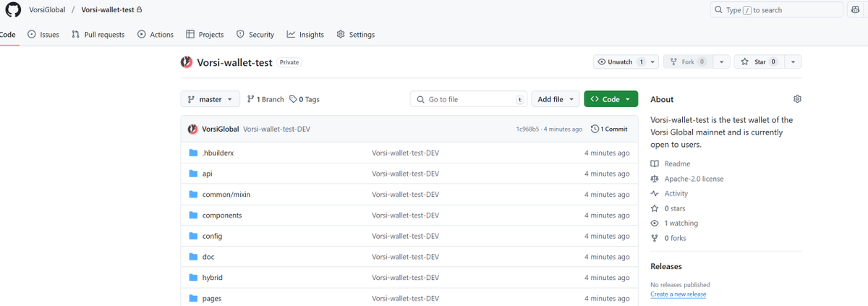Click the Activity link in About
The height and width of the screenshot is (306, 868).
tap(676, 194)
